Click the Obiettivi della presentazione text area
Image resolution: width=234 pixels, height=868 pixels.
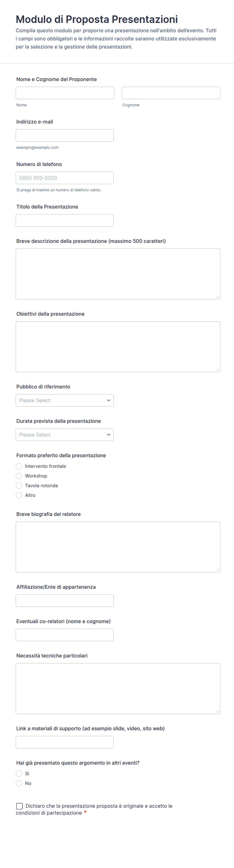pyautogui.click(x=118, y=347)
